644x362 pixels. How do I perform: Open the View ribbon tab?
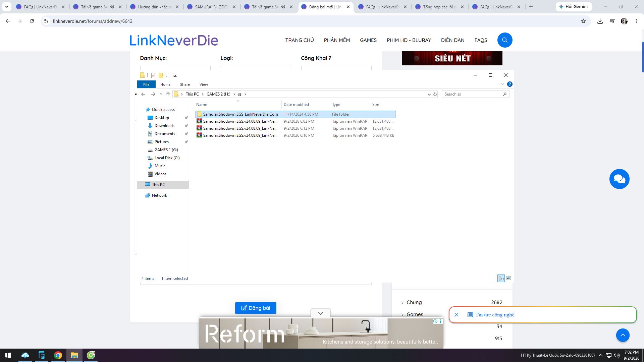pos(204,84)
